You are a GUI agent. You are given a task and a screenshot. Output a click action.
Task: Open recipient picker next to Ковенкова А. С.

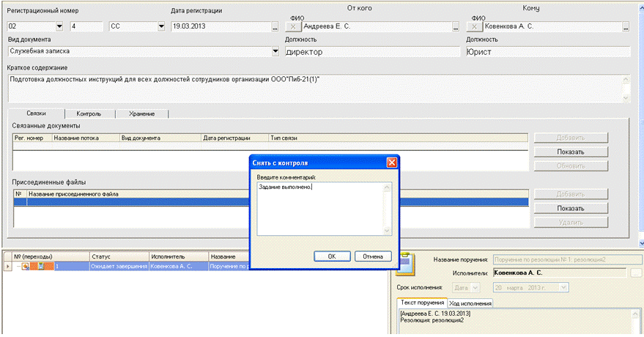tap(626, 26)
